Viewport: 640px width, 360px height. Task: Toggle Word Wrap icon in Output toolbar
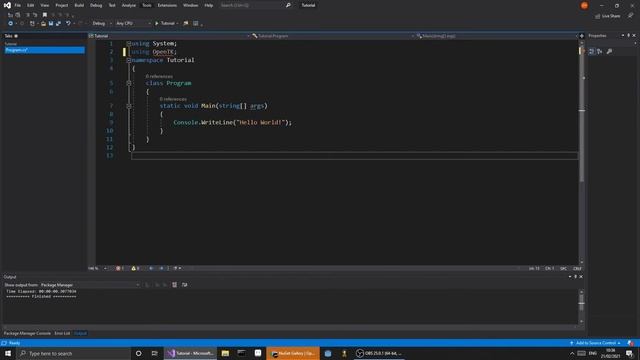coord(184,285)
